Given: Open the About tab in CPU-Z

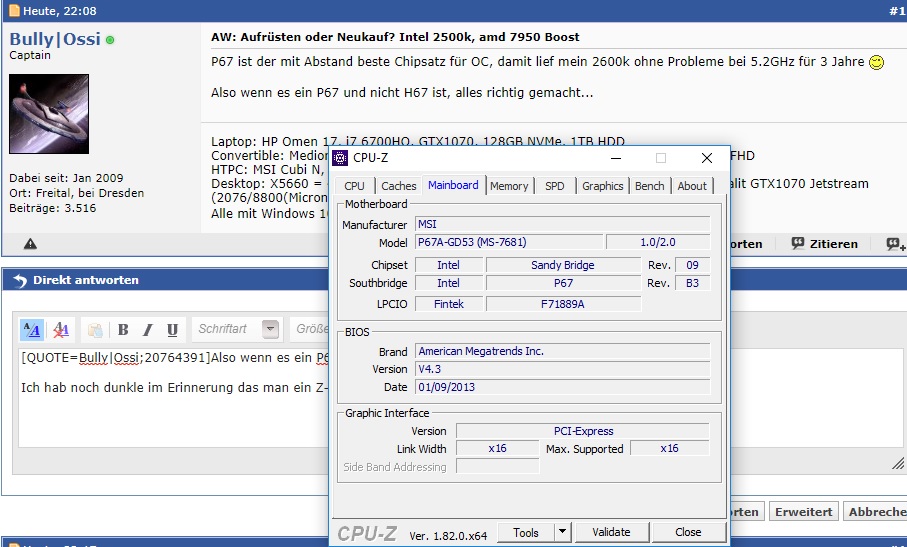Looking at the screenshot, I should click(692, 186).
